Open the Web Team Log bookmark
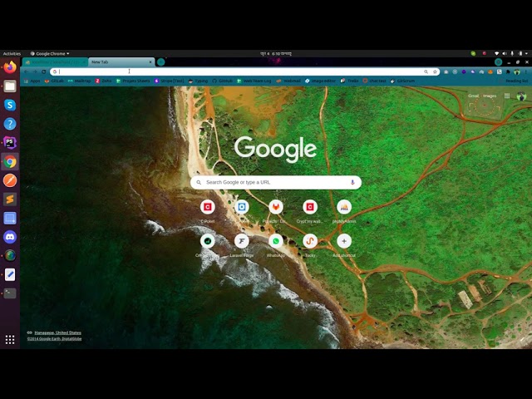 254,81
